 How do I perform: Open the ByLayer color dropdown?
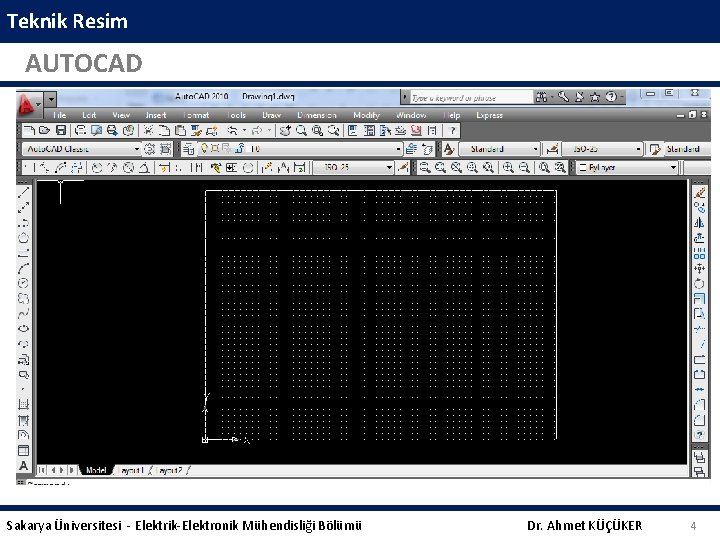[627, 168]
